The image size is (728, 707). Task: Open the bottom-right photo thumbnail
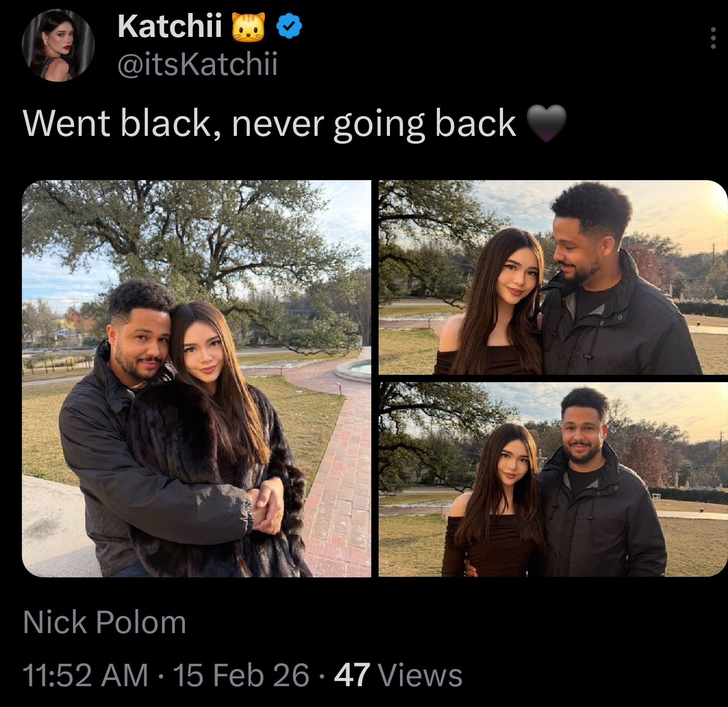pos(553,479)
